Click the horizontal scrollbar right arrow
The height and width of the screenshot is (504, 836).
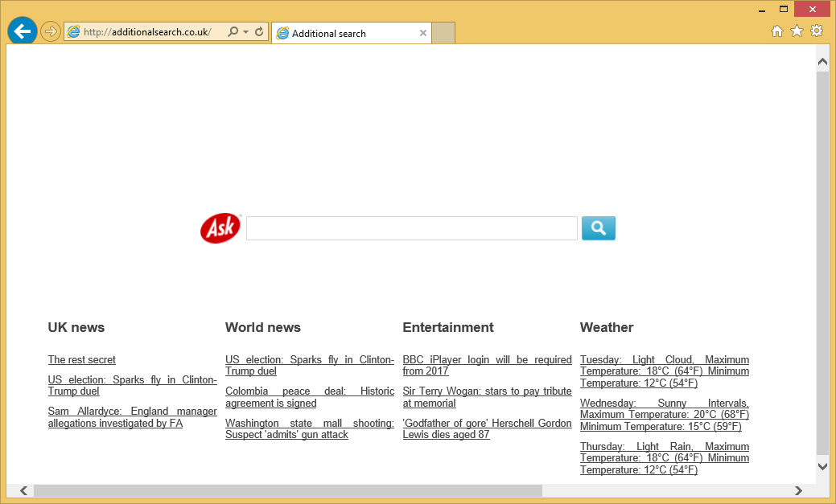tap(798, 490)
